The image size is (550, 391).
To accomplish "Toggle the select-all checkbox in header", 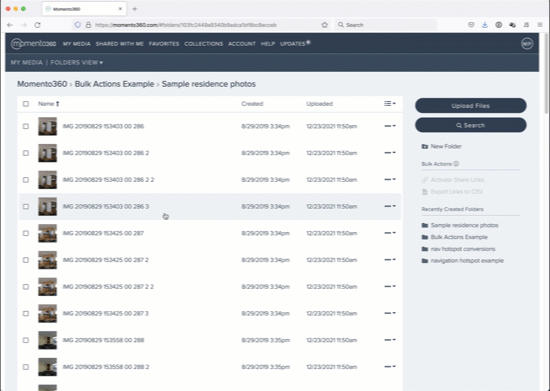I will (26, 104).
